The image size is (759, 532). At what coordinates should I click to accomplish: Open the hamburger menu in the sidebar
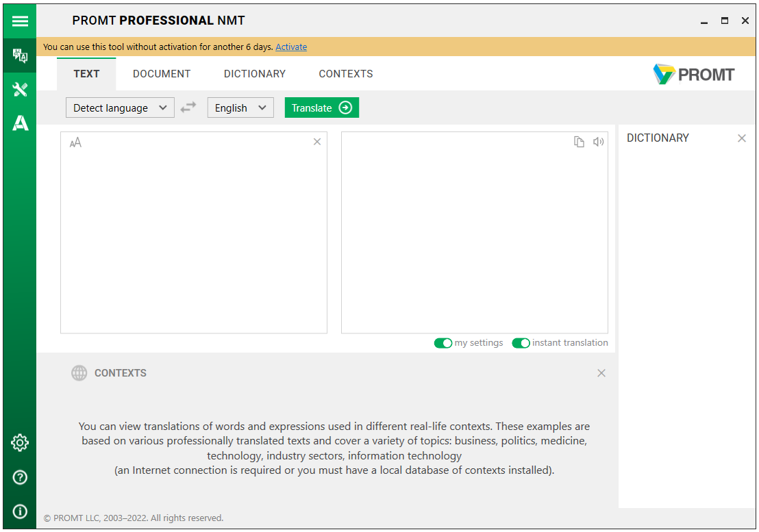20,21
